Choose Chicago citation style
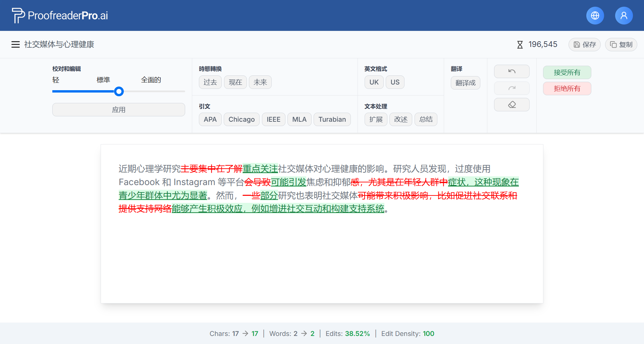 pyautogui.click(x=241, y=119)
